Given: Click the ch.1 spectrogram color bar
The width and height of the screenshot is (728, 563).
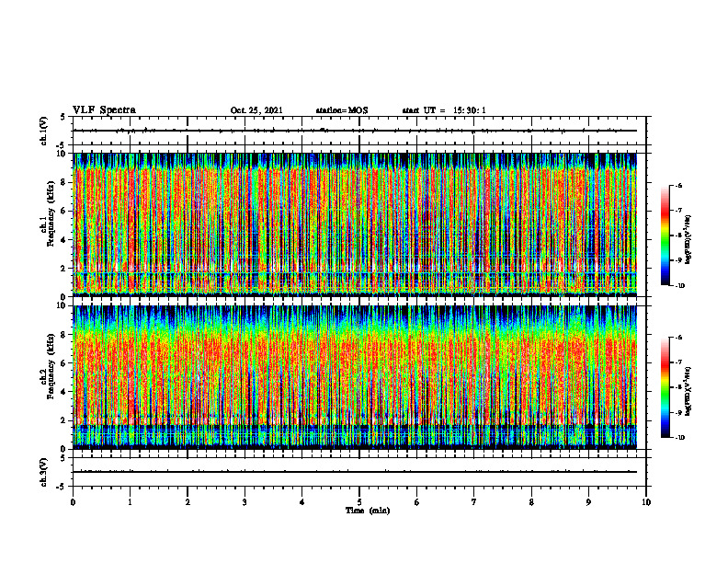Looking at the screenshot, I should click(665, 236).
